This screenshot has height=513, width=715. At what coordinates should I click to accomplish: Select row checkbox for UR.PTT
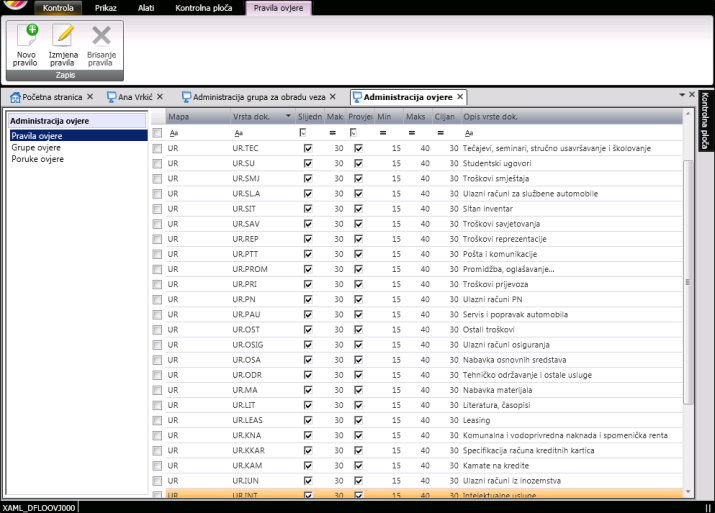click(x=157, y=254)
